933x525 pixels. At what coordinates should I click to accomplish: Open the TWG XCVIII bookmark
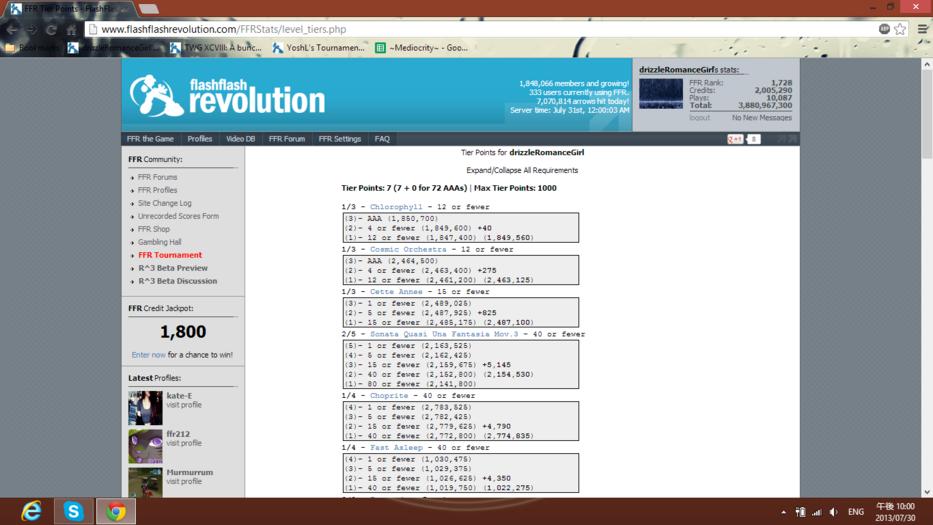click(x=216, y=48)
